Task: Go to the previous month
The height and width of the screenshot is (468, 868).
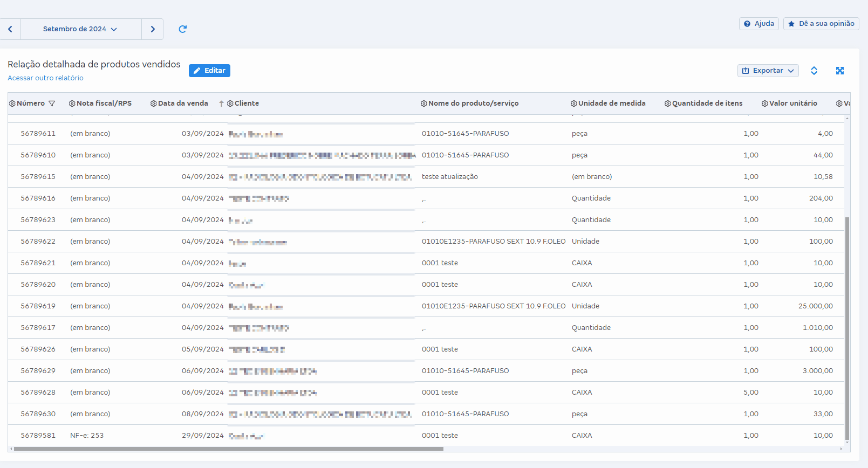Action: click(10, 29)
